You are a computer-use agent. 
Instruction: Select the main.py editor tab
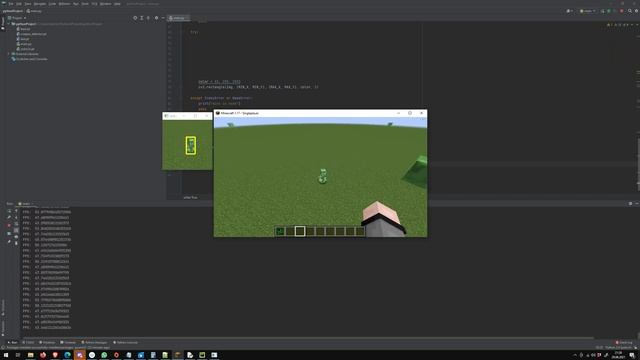coord(178,18)
